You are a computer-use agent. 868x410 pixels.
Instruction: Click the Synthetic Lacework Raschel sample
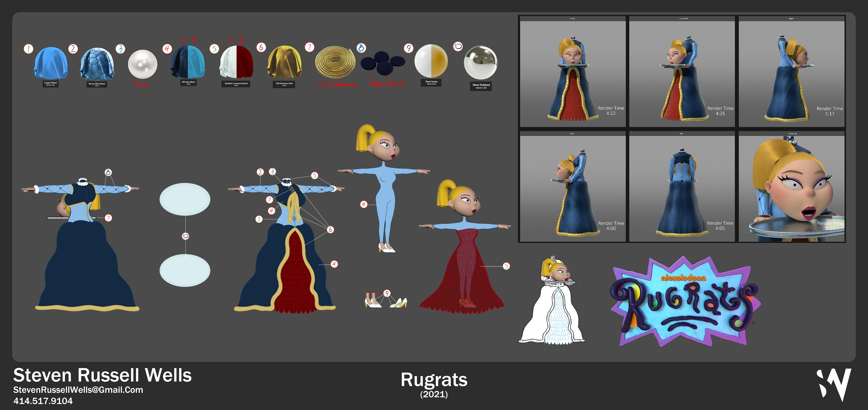236,62
